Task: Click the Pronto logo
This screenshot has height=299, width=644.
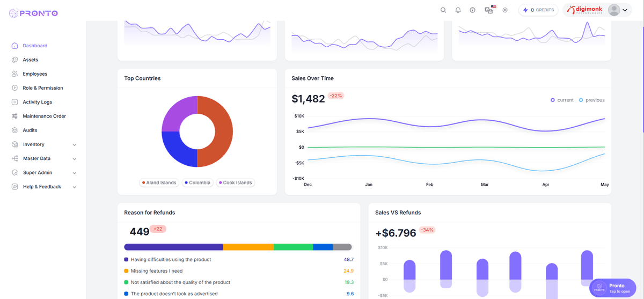Action: 34,13
